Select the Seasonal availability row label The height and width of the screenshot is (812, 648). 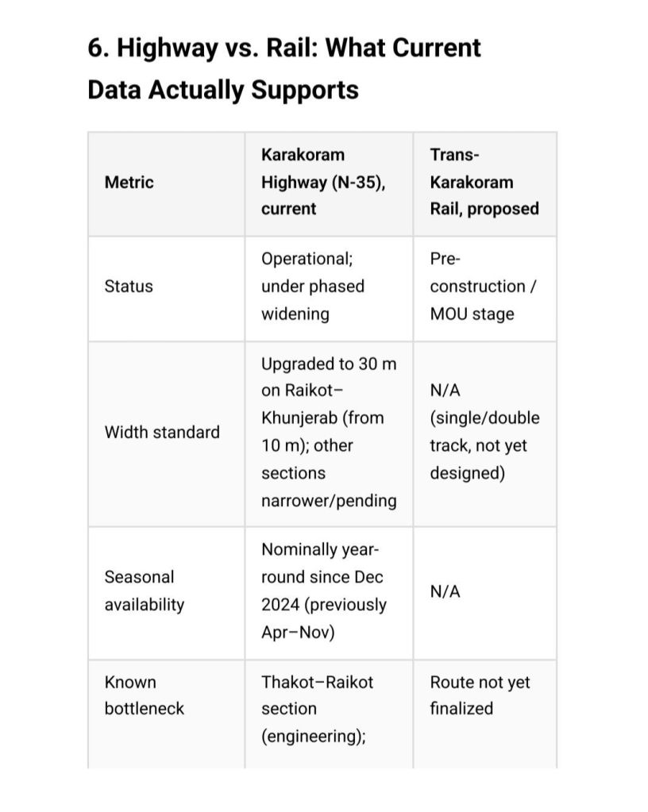point(145,591)
